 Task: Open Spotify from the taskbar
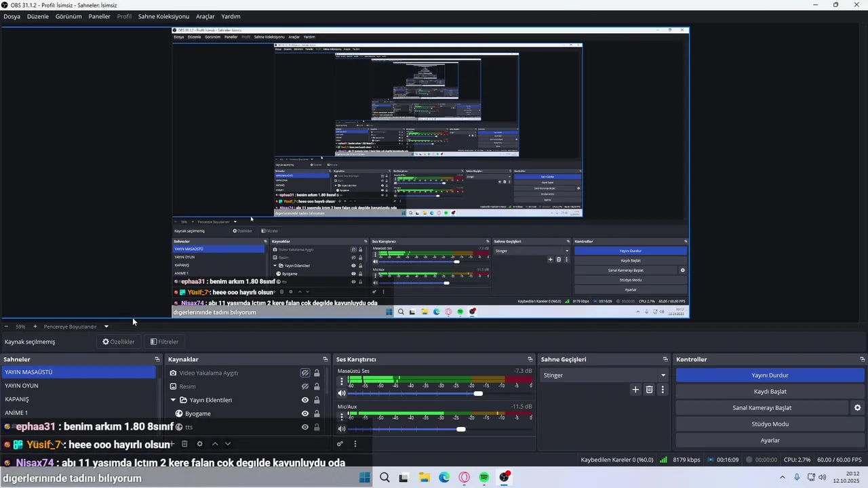coord(484,477)
